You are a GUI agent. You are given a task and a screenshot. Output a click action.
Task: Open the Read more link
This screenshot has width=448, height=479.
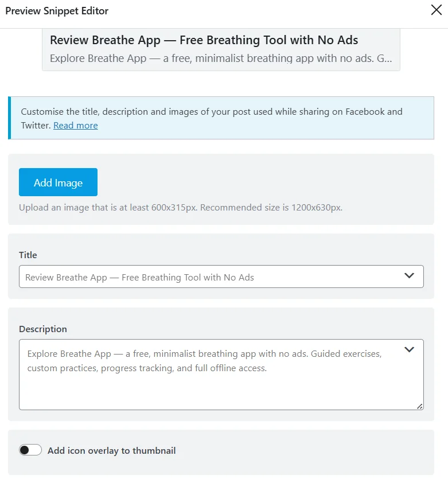pyautogui.click(x=75, y=125)
